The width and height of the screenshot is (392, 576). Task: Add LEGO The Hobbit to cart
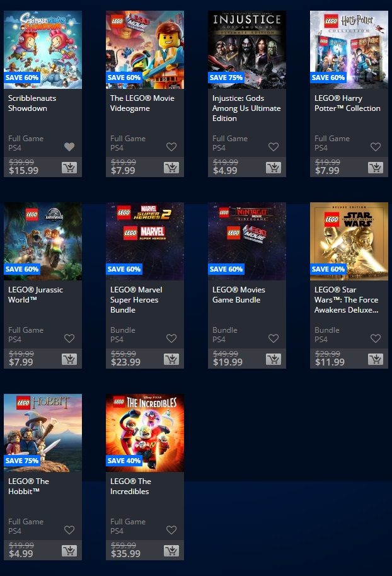coord(69,551)
